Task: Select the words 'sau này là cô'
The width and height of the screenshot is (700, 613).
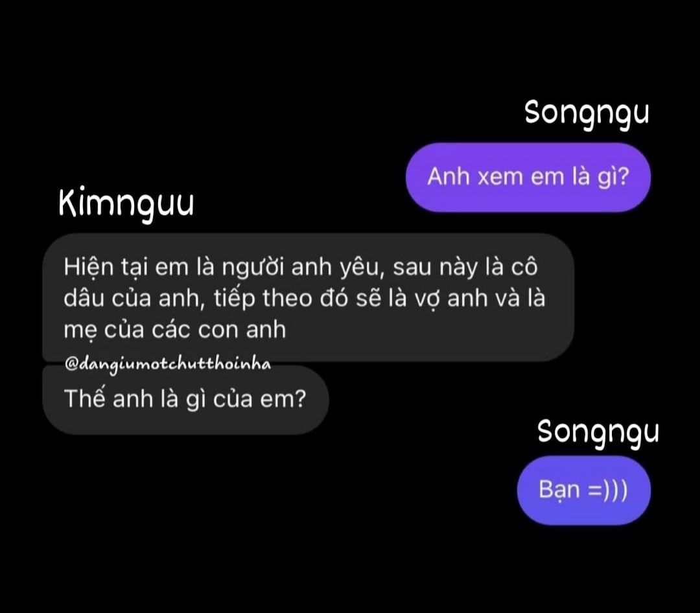Action: [x=465, y=268]
